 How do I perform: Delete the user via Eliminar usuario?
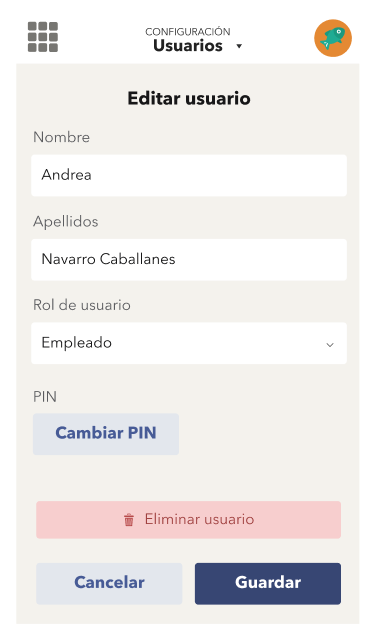189,520
